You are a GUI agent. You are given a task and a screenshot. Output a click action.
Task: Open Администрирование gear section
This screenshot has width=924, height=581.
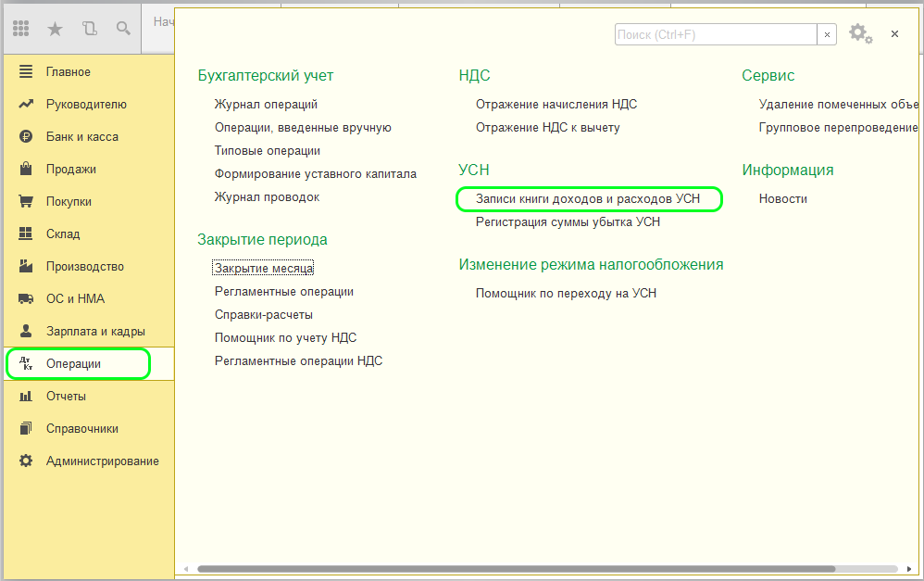[102, 461]
